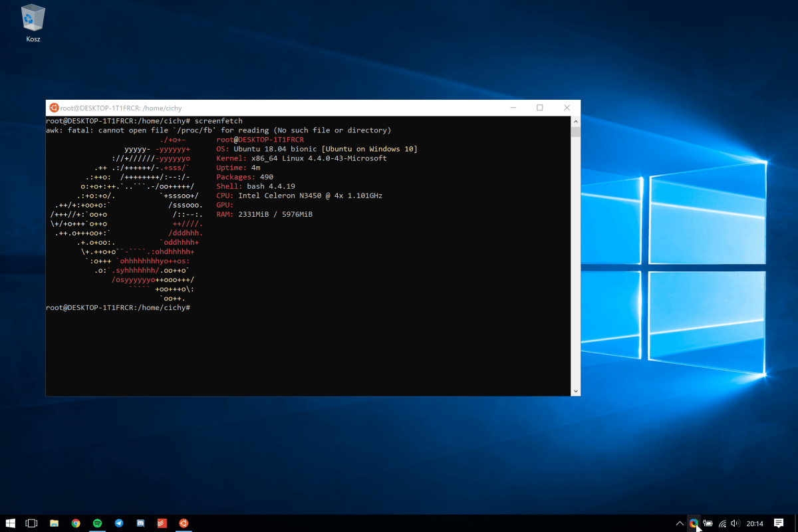Select the Ubuntu taskbar icon

coord(183,523)
